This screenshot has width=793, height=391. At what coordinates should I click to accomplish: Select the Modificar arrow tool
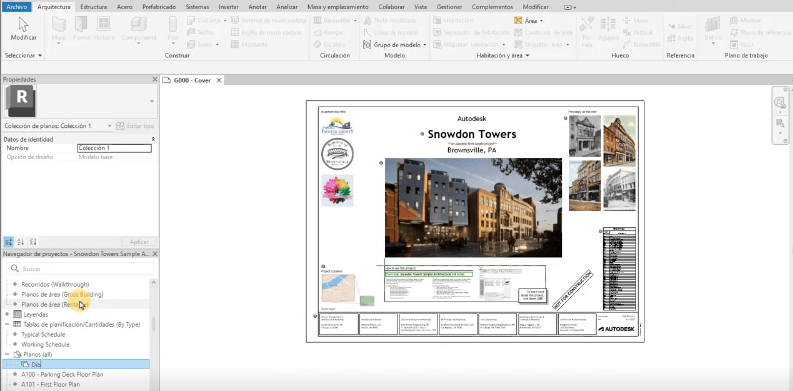coord(23,29)
